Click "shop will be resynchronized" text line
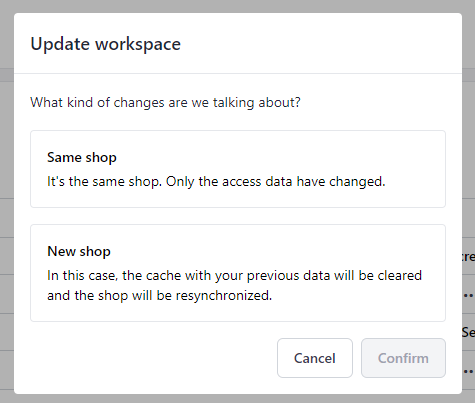Viewport: 475px width, 403px height. tap(159, 296)
